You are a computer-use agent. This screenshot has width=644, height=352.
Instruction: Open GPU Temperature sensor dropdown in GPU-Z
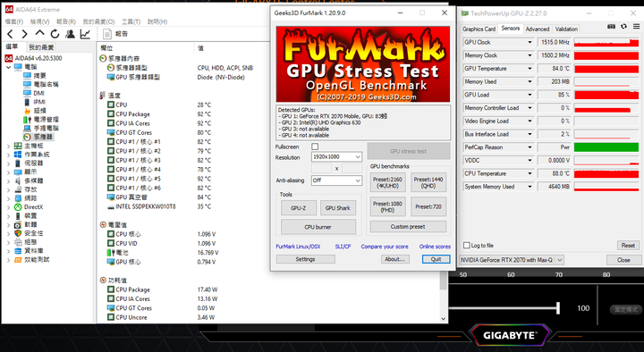click(530, 69)
